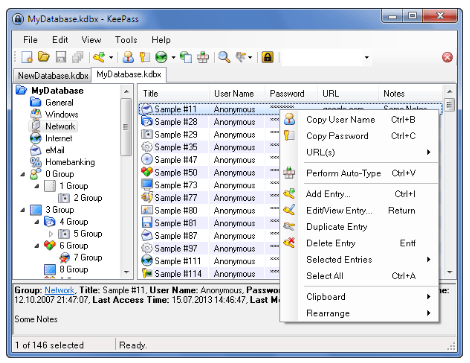Choose Copy Password in context menu
This screenshot has width=470, height=363.
pyautogui.click(x=360, y=136)
